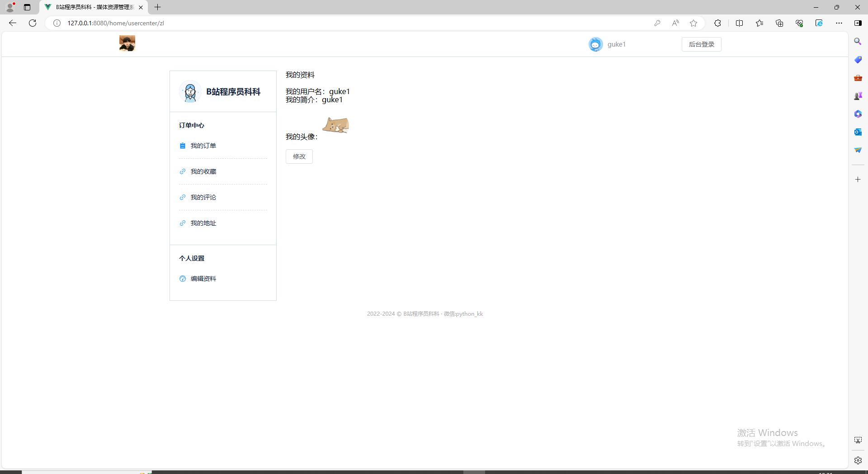Click the B站程序员科科 profile avatar
The height and width of the screenshot is (474, 868).
[x=190, y=92]
